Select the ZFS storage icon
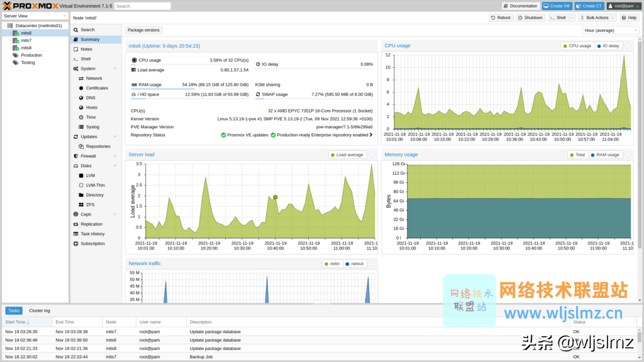The height and width of the screenshot is (362, 644). pos(81,204)
